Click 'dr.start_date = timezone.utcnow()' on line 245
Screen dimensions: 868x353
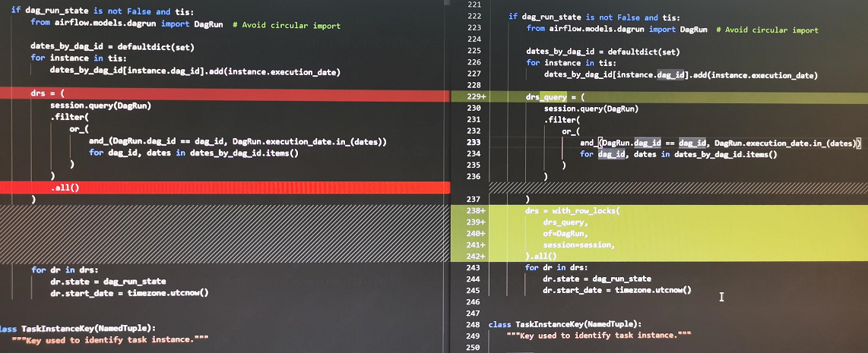click(x=617, y=290)
